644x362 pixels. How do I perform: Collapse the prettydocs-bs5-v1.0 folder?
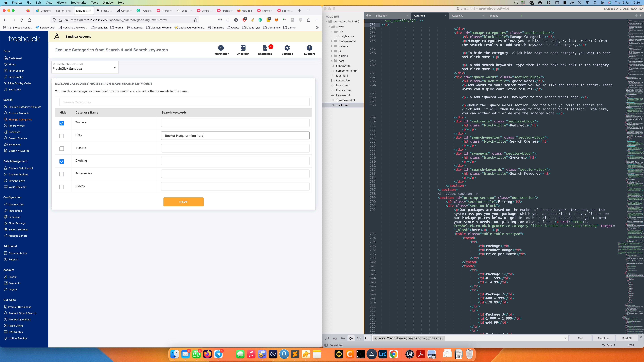tap(326, 21)
